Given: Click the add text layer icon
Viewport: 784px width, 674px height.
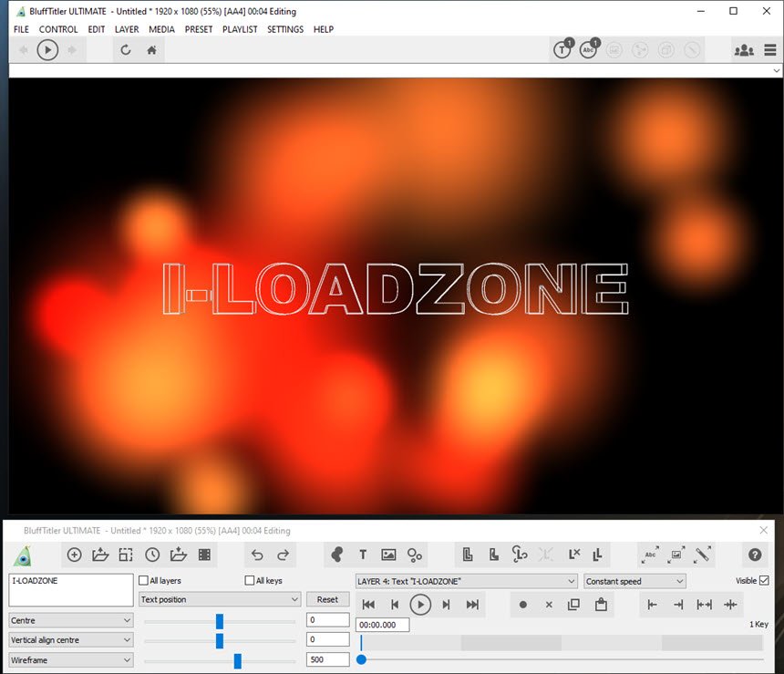Looking at the screenshot, I should (x=468, y=555).
